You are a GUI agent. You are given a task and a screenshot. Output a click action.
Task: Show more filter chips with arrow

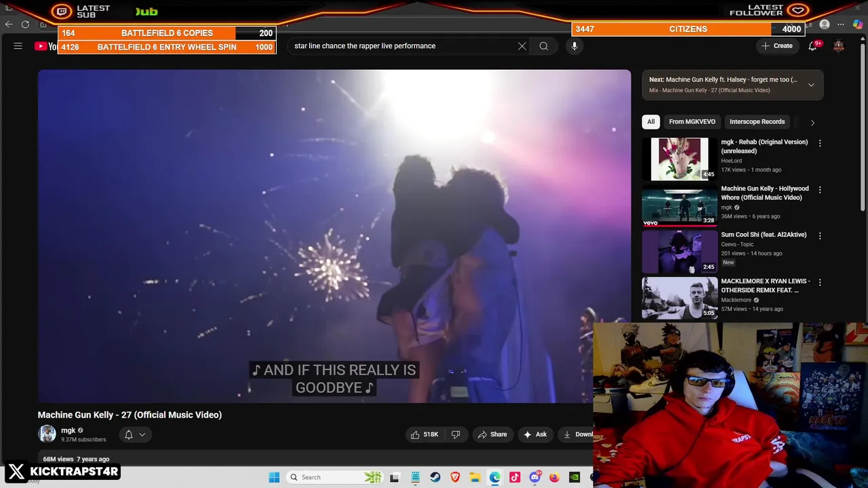pos(812,122)
